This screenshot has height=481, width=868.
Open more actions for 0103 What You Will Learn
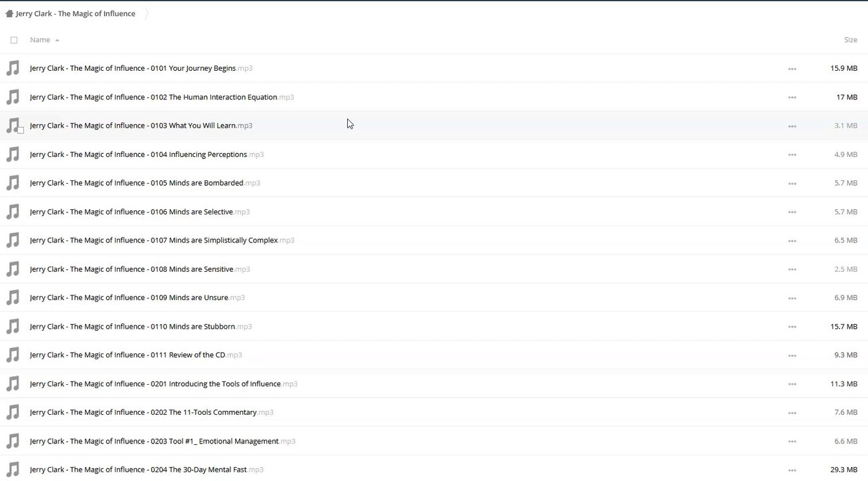point(792,126)
